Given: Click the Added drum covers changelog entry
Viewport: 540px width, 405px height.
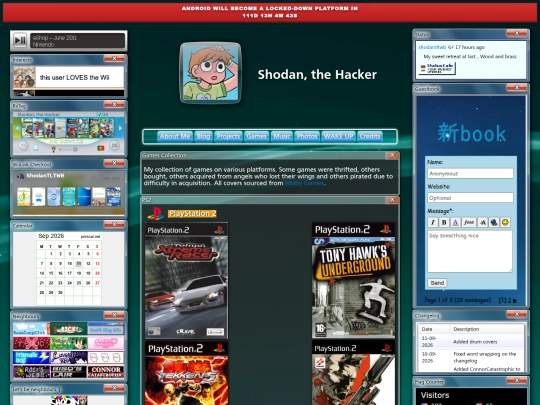Looking at the screenshot, I should tap(475, 342).
